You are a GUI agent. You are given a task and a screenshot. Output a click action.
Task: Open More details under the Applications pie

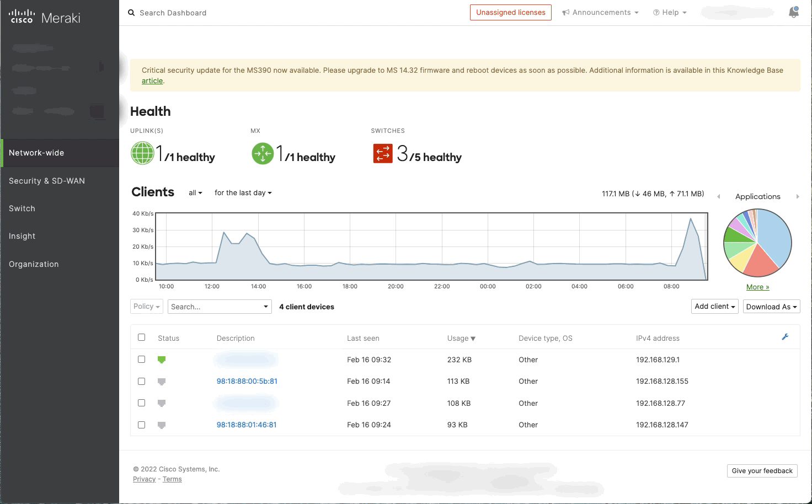coord(757,287)
